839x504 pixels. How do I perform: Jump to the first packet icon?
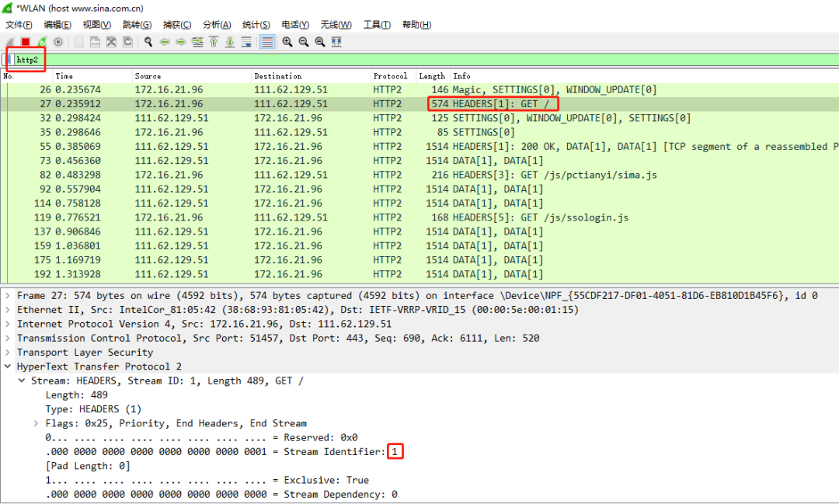tap(214, 42)
